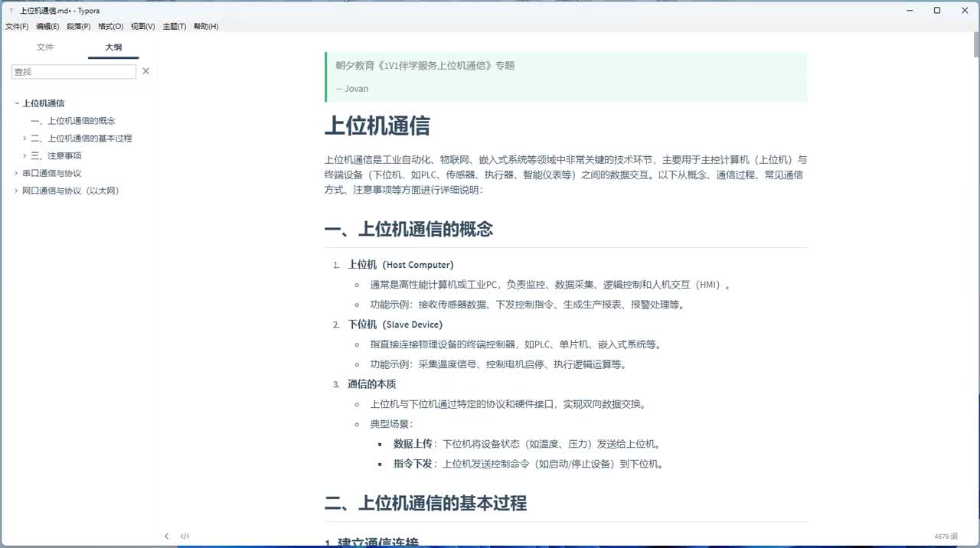Click the intro paragraph starting 上位机通信是工业自动化
This screenshot has height=548, width=980.
566,175
